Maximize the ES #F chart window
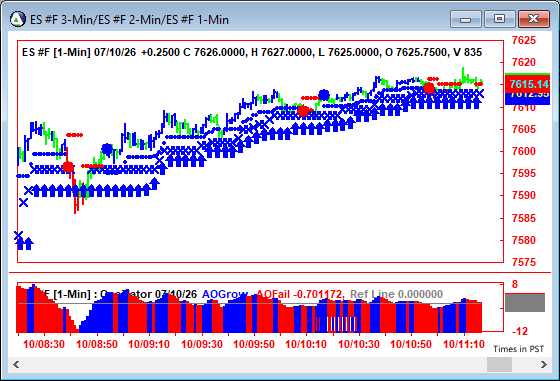The width and height of the screenshot is (560, 381). click(x=499, y=19)
